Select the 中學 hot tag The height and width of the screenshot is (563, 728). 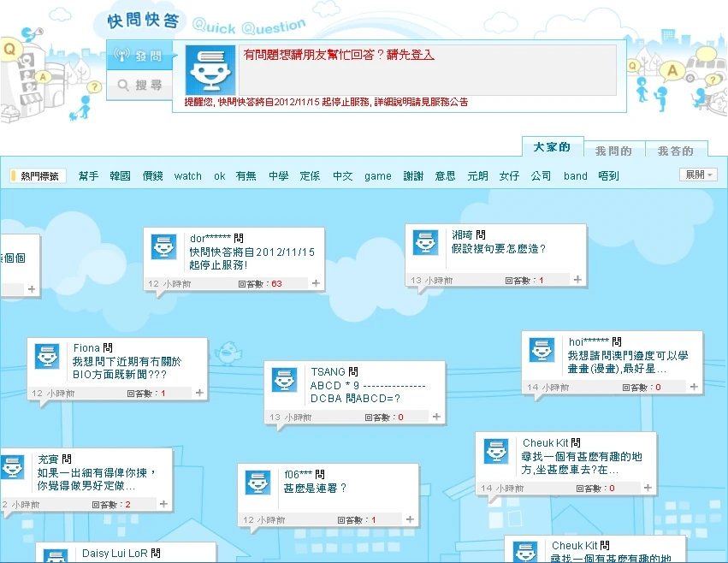(x=279, y=176)
